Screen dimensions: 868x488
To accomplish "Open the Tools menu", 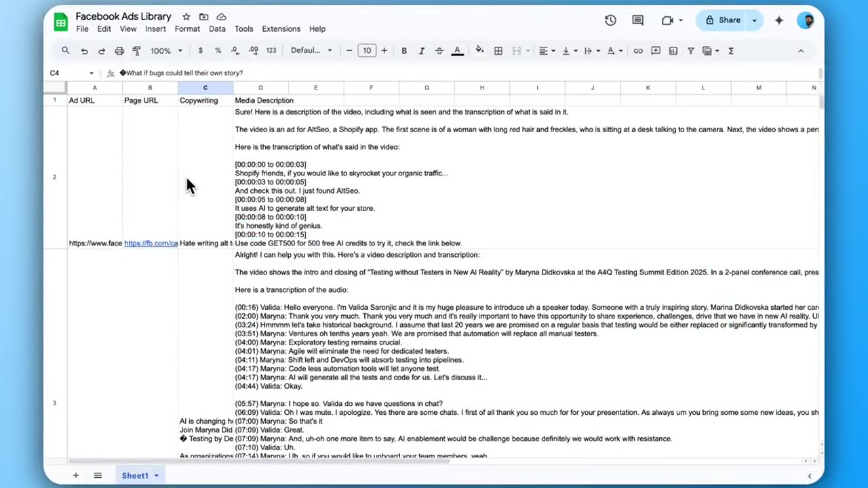I will point(243,29).
